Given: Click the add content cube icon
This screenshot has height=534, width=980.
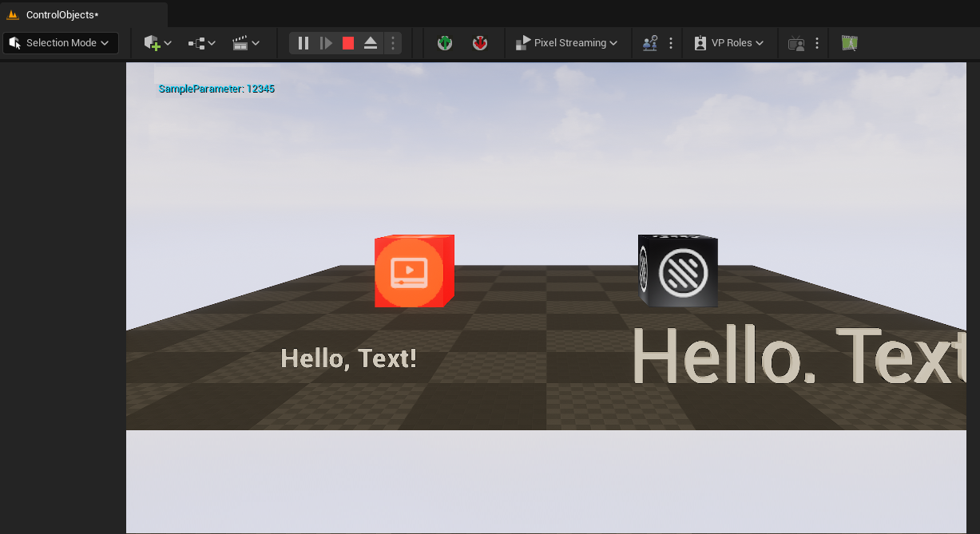Looking at the screenshot, I should tap(152, 43).
